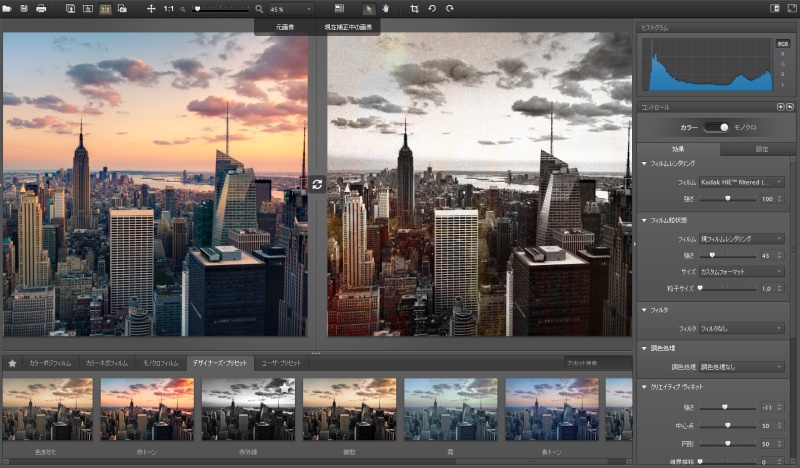Select the crop tool
Screen dimensions: 800x468
pos(415,8)
